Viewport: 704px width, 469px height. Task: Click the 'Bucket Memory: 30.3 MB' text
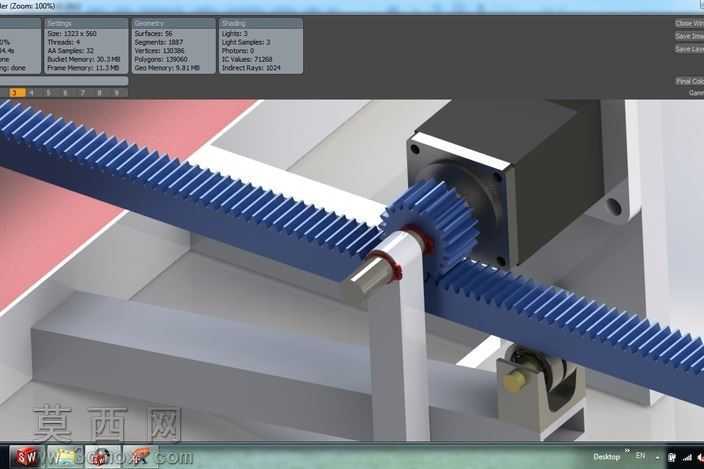tap(84, 59)
